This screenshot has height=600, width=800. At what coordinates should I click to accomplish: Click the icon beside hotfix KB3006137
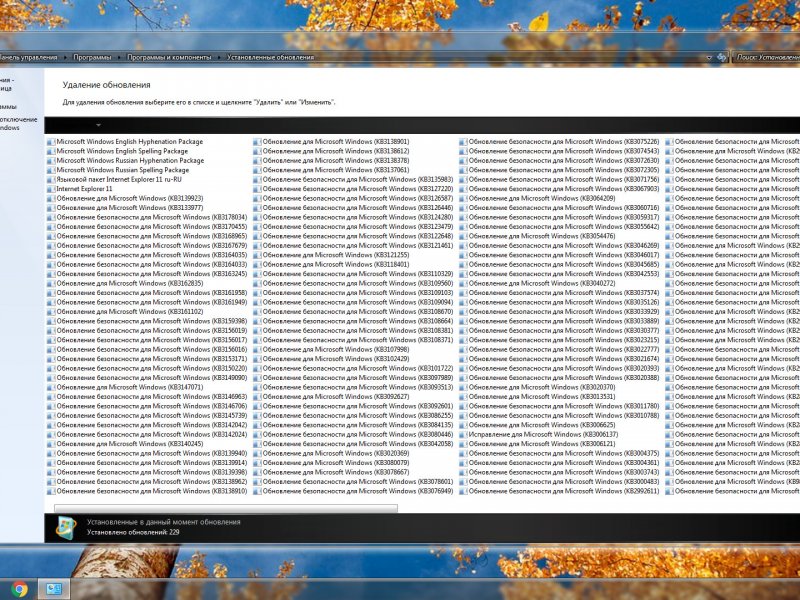point(463,435)
